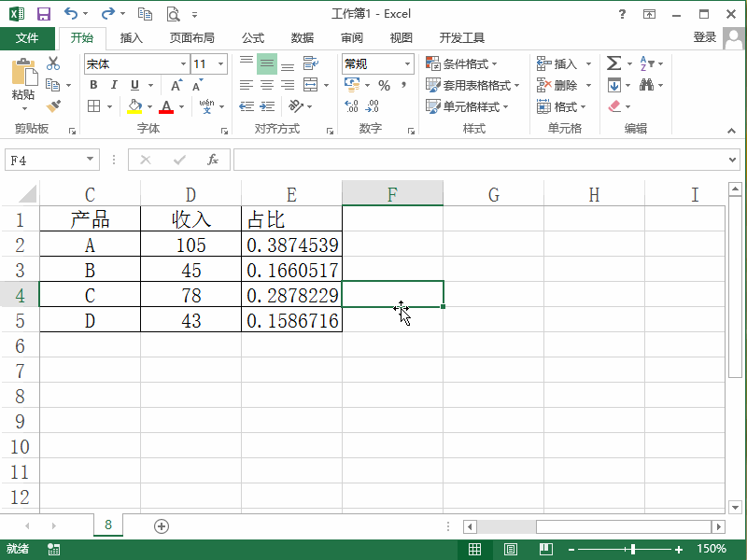The image size is (747, 560).
Task: Click the Clear eraser icon
Action: tap(614, 106)
